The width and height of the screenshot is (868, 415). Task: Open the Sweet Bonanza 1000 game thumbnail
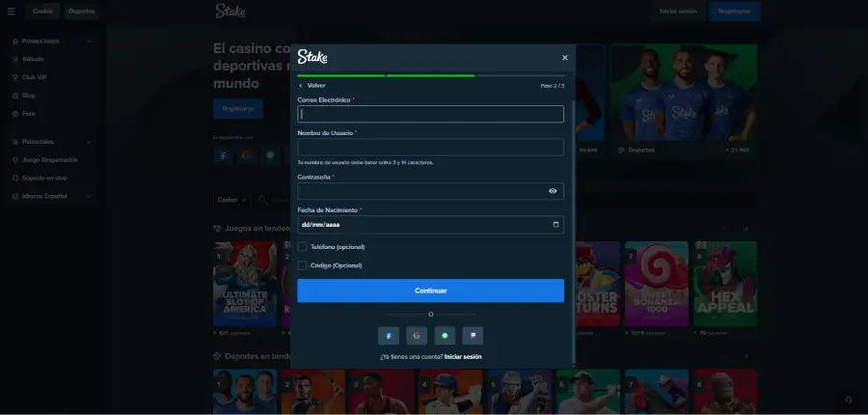[657, 284]
